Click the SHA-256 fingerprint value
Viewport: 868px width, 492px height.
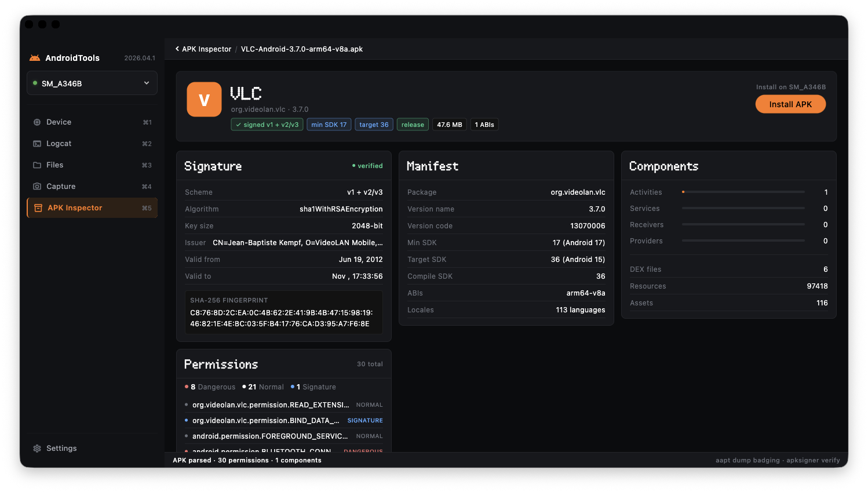click(x=282, y=318)
